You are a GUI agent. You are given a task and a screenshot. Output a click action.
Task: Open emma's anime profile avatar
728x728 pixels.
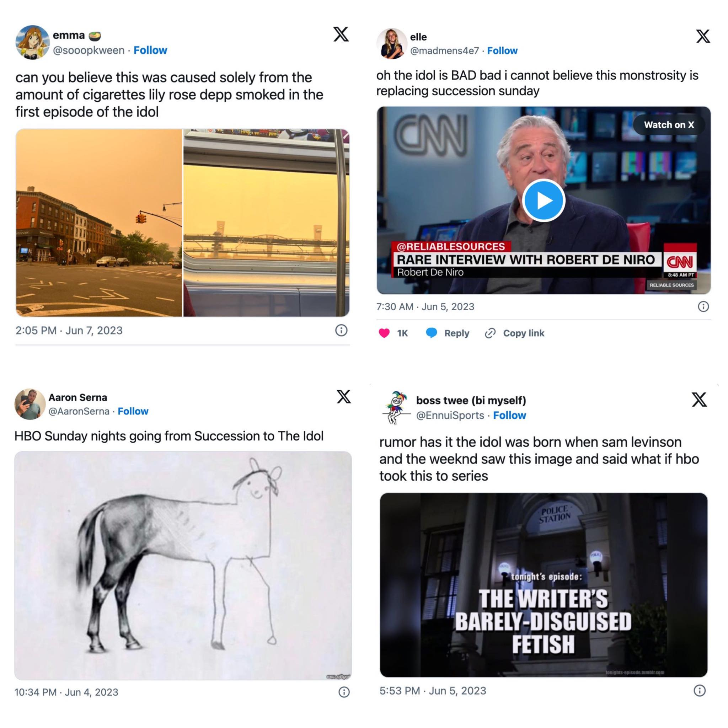tap(32, 42)
